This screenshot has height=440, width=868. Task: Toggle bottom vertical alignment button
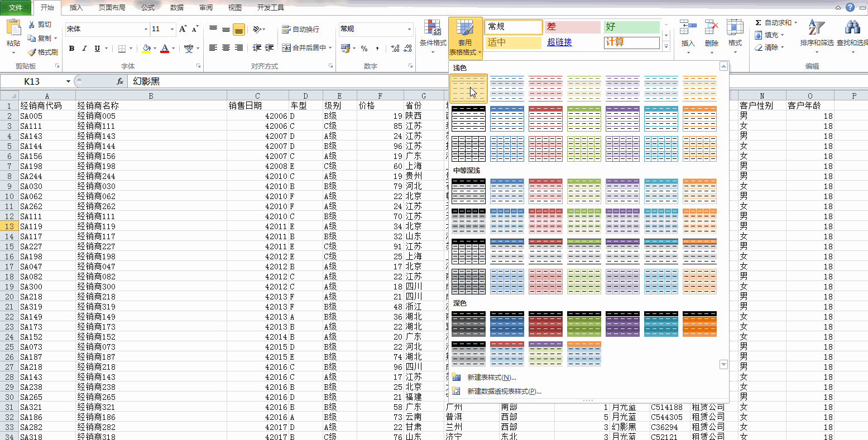[239, 29]
